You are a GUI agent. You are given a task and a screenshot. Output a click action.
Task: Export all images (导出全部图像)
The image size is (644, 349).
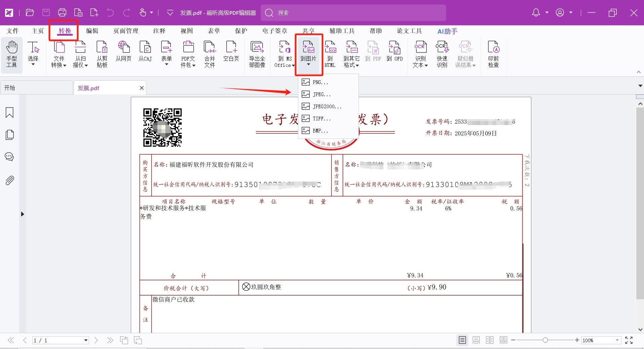257,54
